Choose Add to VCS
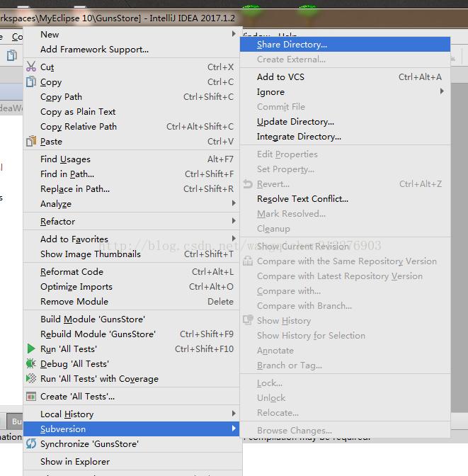Screen dimensions: 468x476 (345, 76)
